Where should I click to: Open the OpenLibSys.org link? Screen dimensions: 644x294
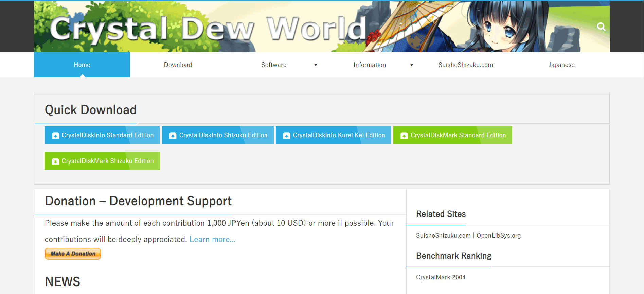(x=499, y=235)
